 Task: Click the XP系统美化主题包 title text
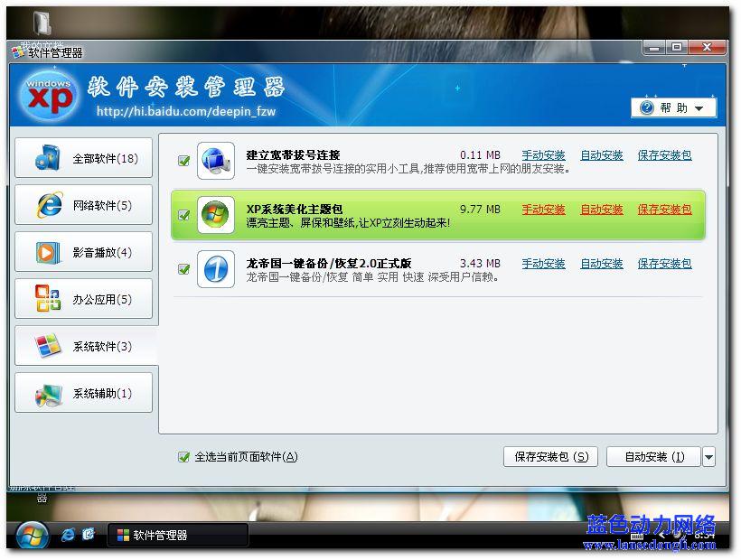(x=295, y=210)
